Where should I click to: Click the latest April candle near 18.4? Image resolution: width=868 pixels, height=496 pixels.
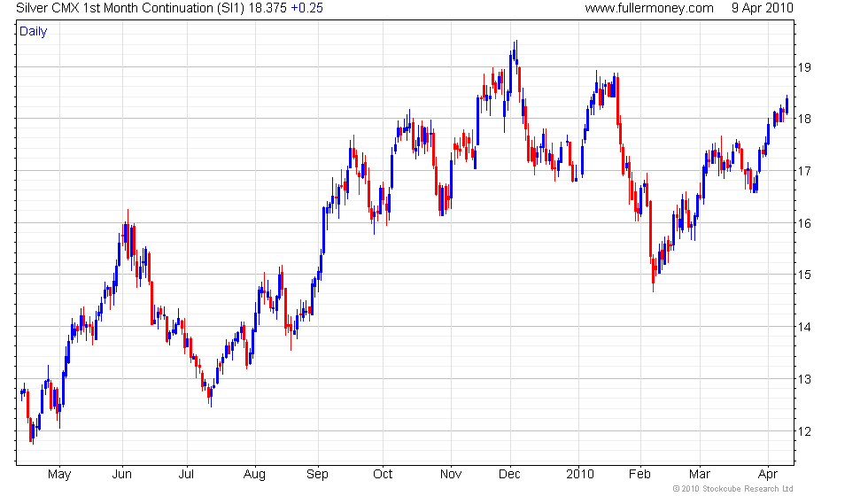point(787,105)
